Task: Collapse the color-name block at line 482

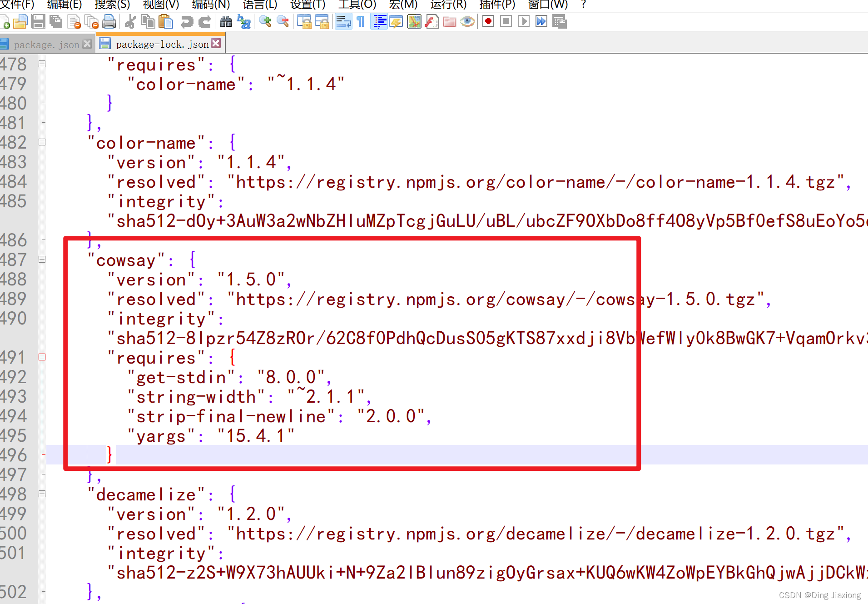Action: pyautogui.click(x=42, y=142)
